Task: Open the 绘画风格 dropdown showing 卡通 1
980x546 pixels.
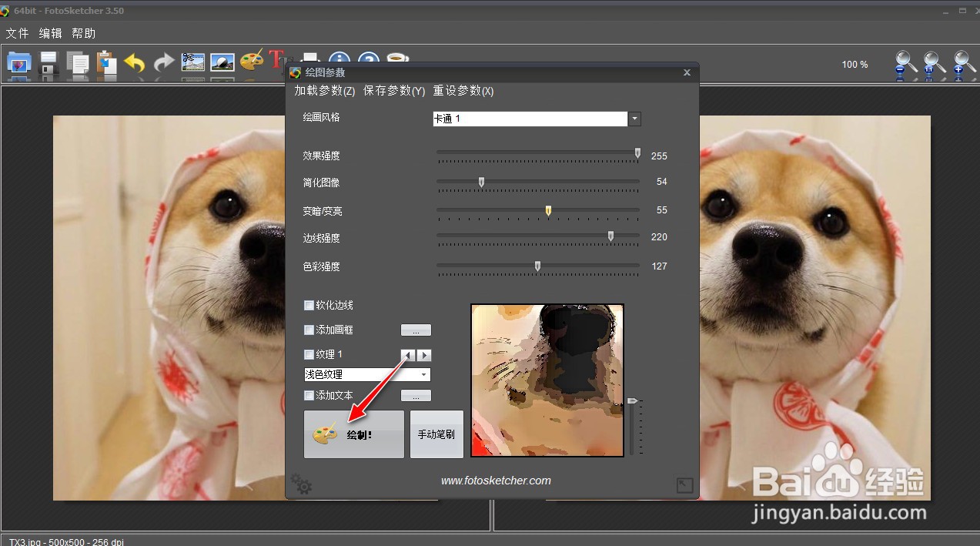Action: click(634, 119)
